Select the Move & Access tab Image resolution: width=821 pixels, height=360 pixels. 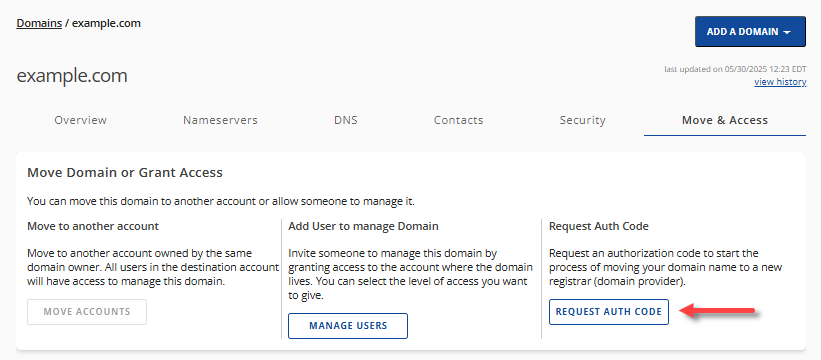tap(725, 120)
